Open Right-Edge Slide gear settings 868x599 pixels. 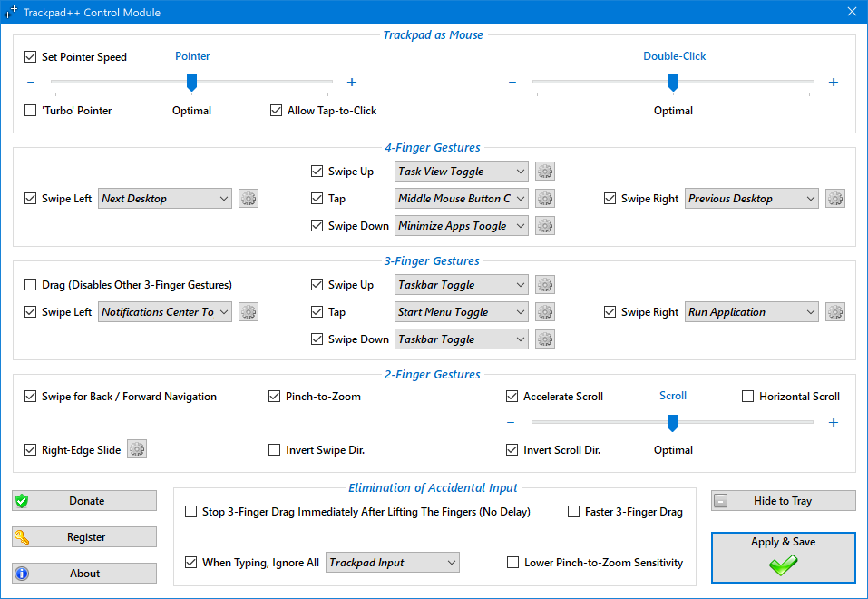[137, 449]
